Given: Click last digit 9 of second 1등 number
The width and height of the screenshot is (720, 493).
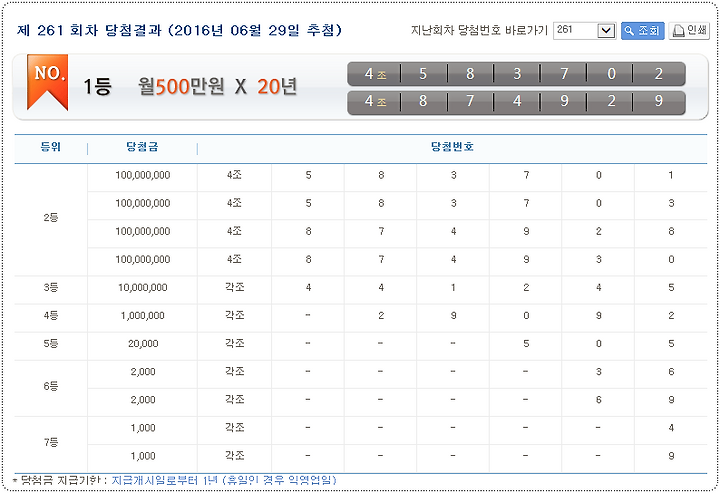Looking at the screenshot, I should point(658,101).
